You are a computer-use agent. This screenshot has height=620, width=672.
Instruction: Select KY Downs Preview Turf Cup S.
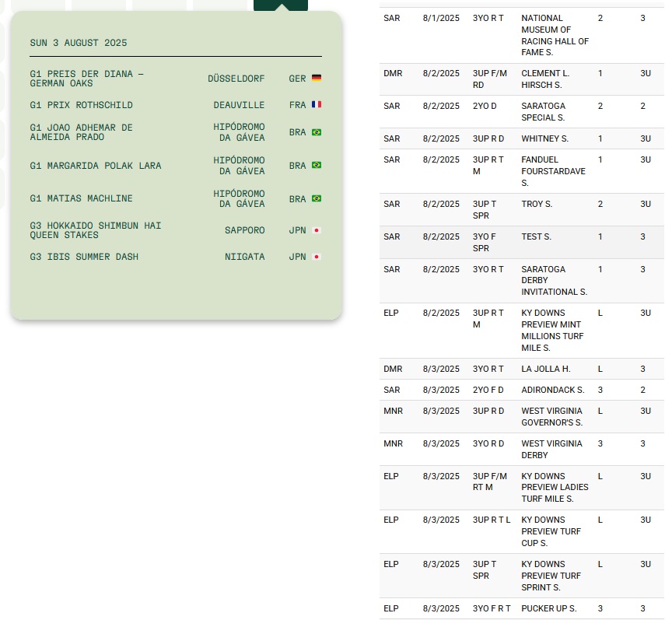(551, 531)
